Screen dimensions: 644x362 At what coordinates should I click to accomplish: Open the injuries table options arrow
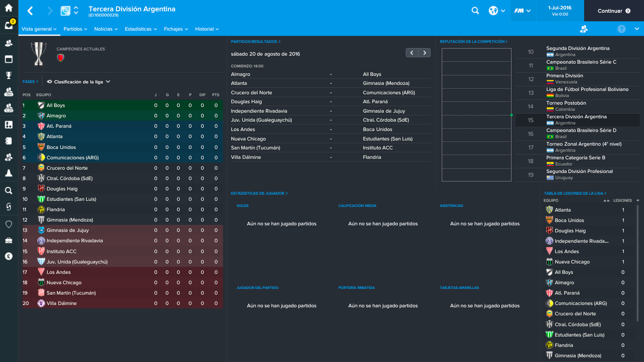coord(638,200)
